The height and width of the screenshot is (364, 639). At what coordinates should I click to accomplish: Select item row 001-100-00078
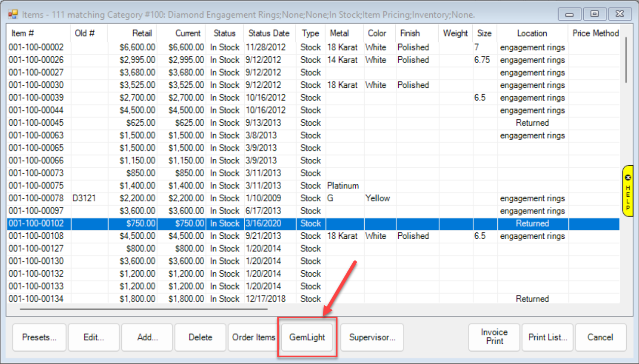click(36, 198)
